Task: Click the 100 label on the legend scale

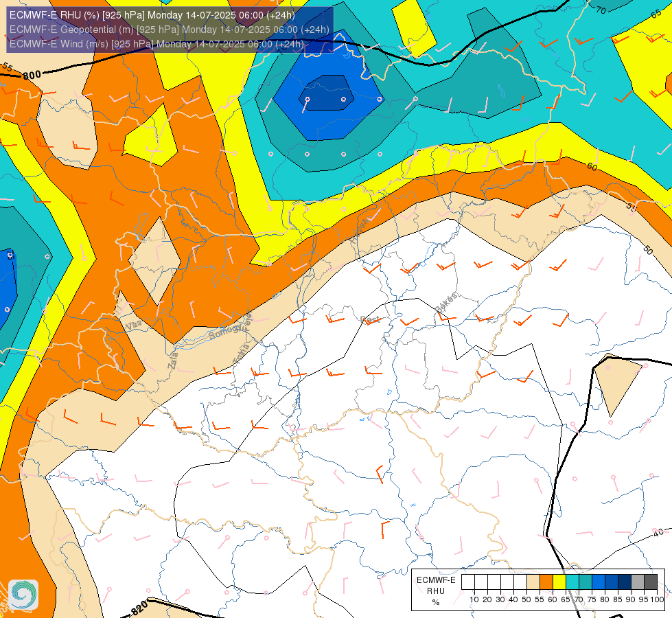Action: click(x=657, y=599)
